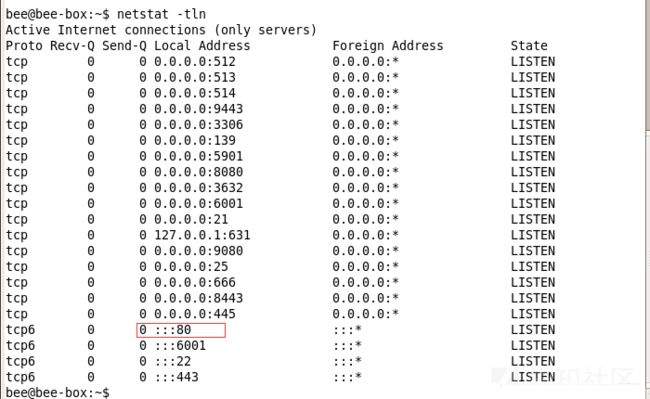
Task: Click the Local Address column header
Action: [202, 46]
